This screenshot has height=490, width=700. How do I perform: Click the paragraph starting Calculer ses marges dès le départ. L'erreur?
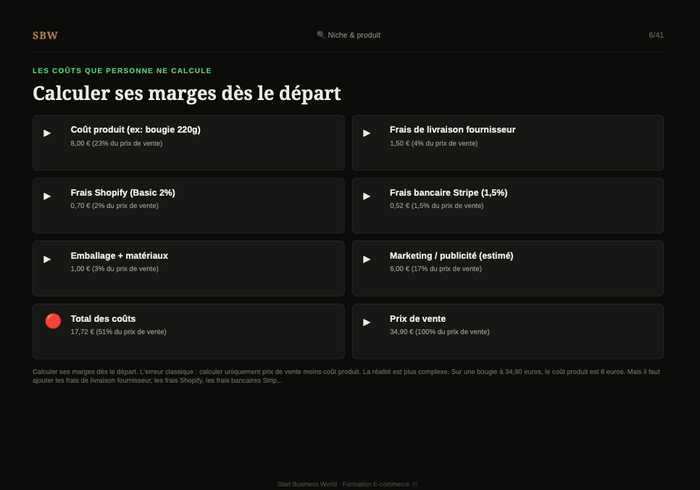point(346,376)
